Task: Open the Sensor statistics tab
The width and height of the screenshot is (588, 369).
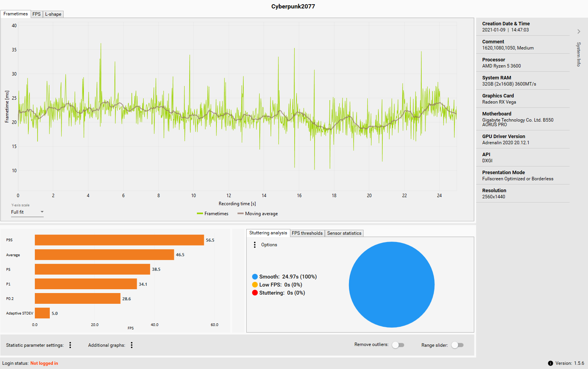Action: pyautogui.click(x=344, y=233)
